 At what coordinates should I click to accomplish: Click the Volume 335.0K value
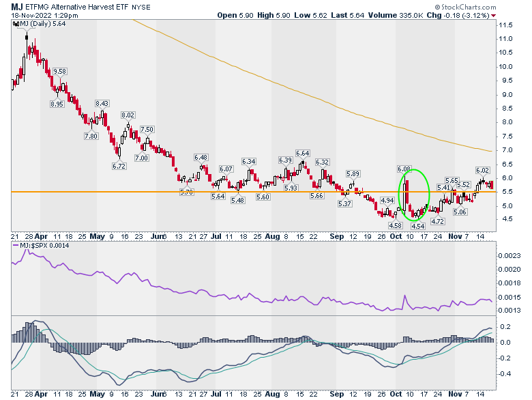(396, 15)
